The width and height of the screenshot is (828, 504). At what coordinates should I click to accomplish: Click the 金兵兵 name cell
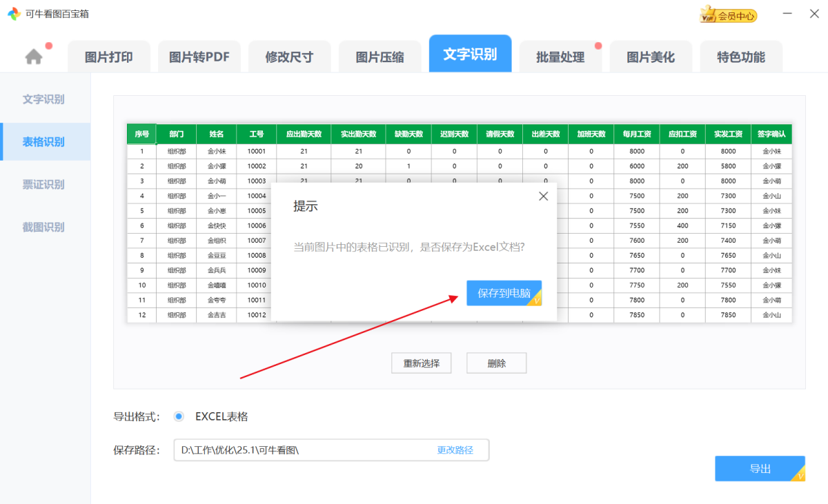pos(217,270)
